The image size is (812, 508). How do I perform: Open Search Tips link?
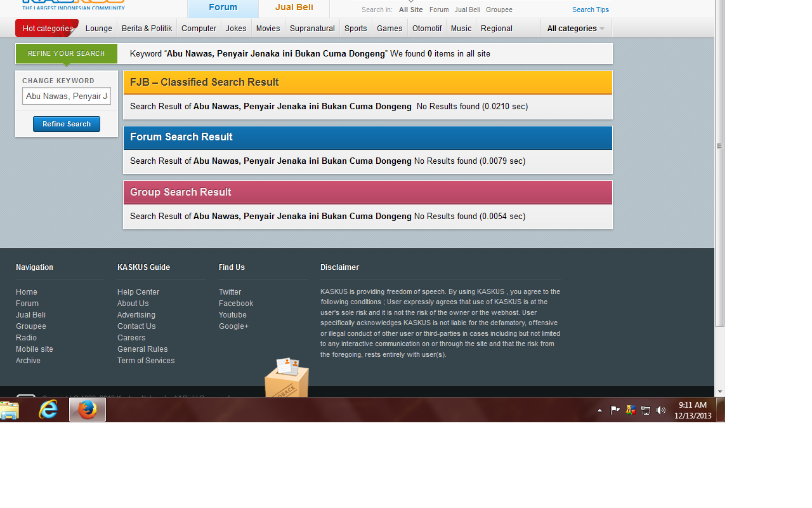coord(591,10)
